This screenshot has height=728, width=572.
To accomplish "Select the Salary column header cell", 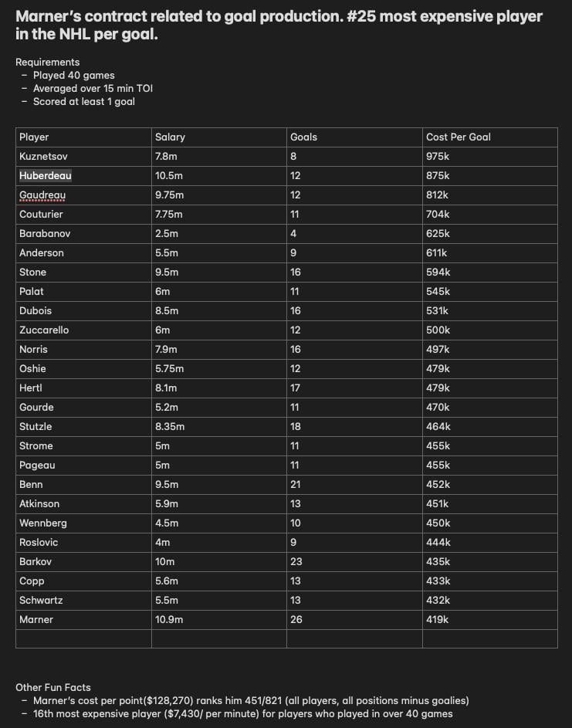I will [219, 137].
